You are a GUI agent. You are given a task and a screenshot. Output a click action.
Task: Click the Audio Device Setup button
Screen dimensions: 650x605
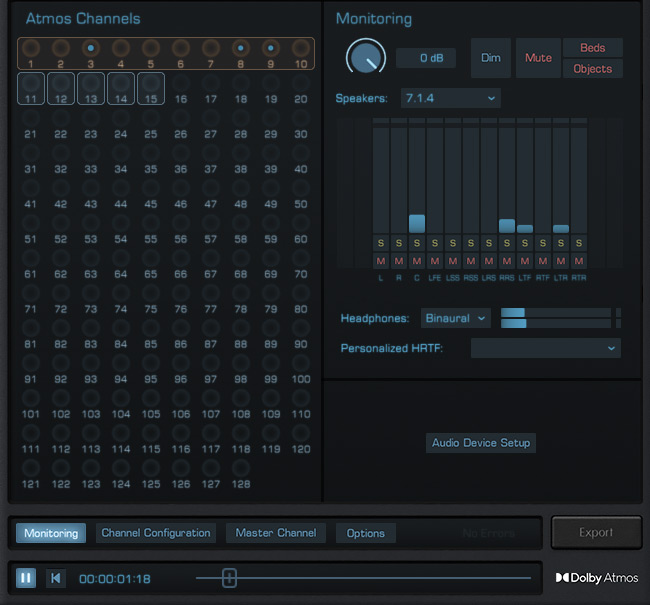[x=481, y=443]
